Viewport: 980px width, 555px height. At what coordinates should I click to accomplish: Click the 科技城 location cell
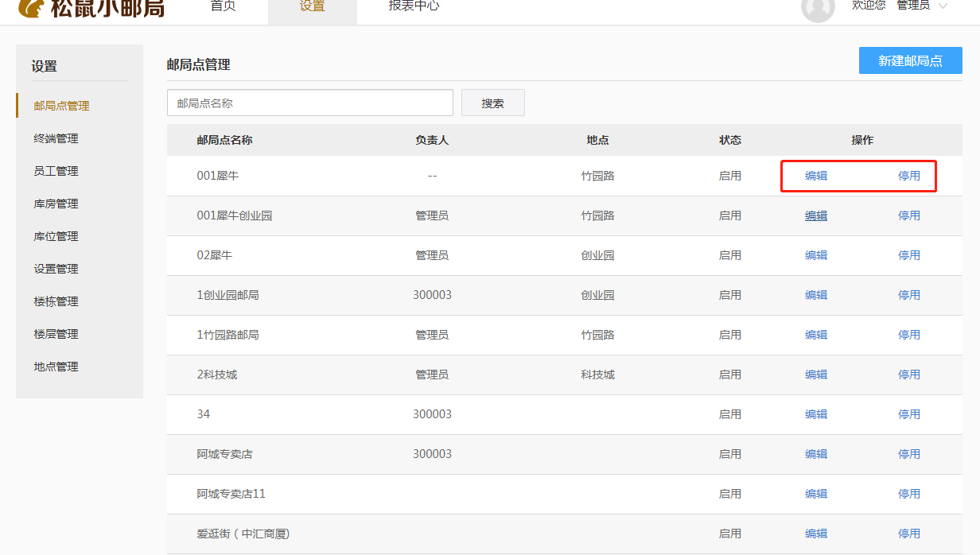[x=597, y=375]
